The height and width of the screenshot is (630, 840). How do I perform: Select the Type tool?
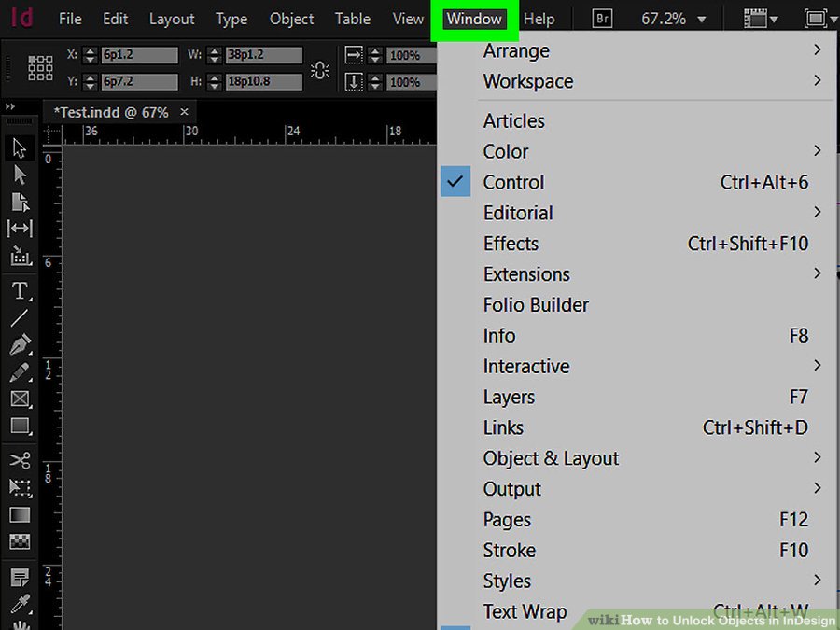[20, 291]
